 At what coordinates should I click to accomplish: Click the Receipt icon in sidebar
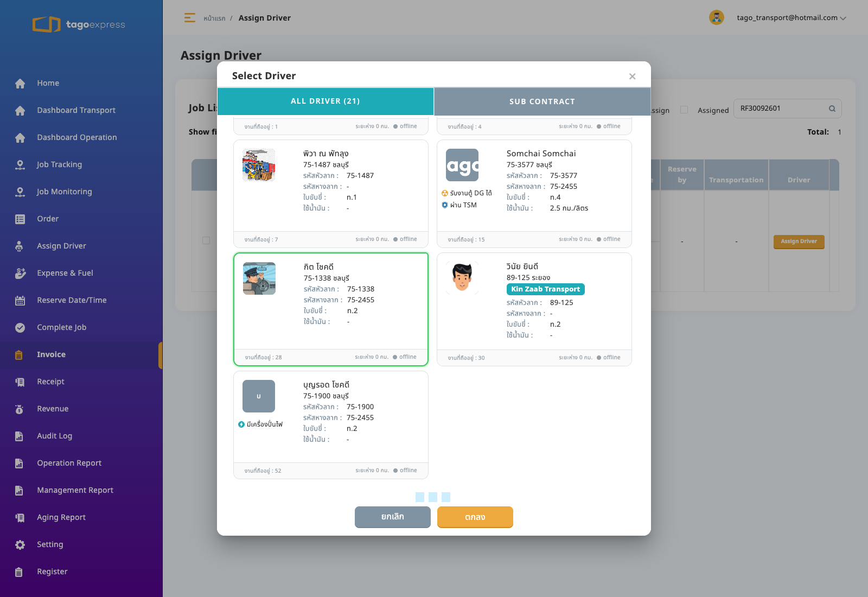pos(20,382)
